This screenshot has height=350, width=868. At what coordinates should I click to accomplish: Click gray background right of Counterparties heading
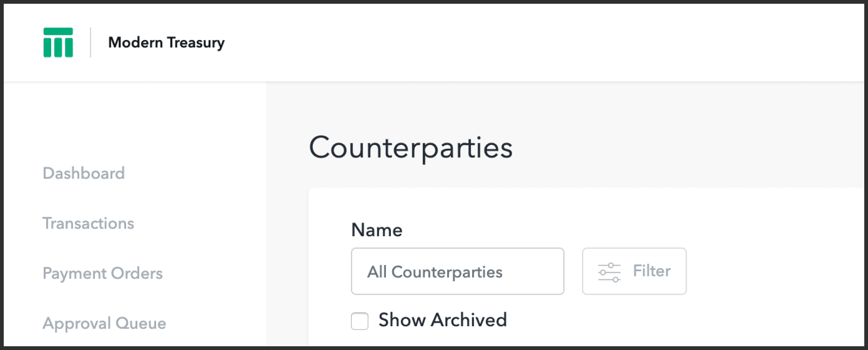687,147
